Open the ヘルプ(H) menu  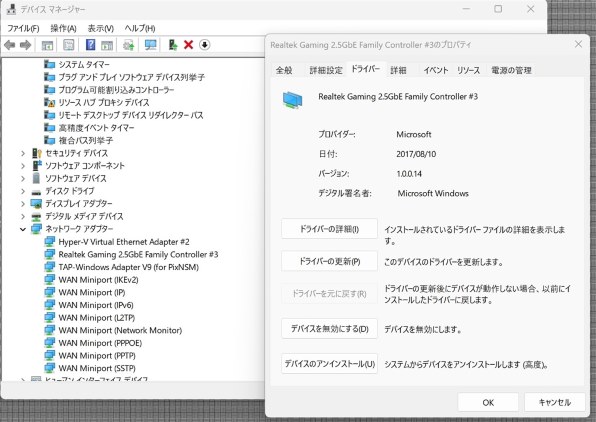(x=140, y=28)
